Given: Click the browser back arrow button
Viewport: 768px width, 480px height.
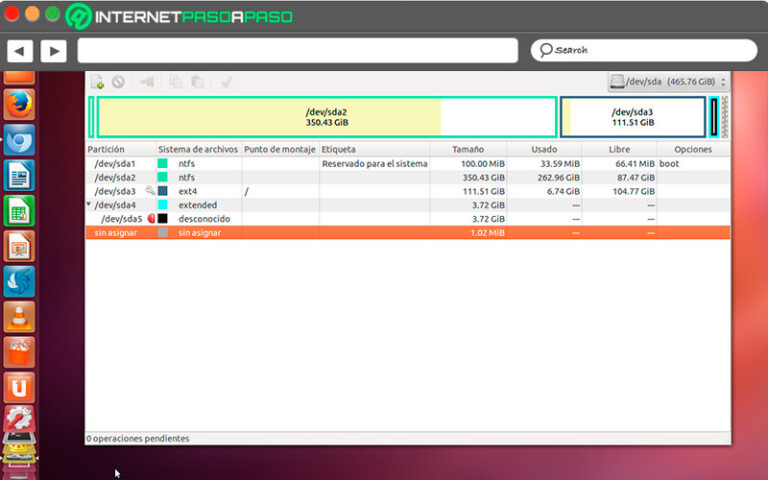Looking at the screenshot, I should click(x=20, y=50).
